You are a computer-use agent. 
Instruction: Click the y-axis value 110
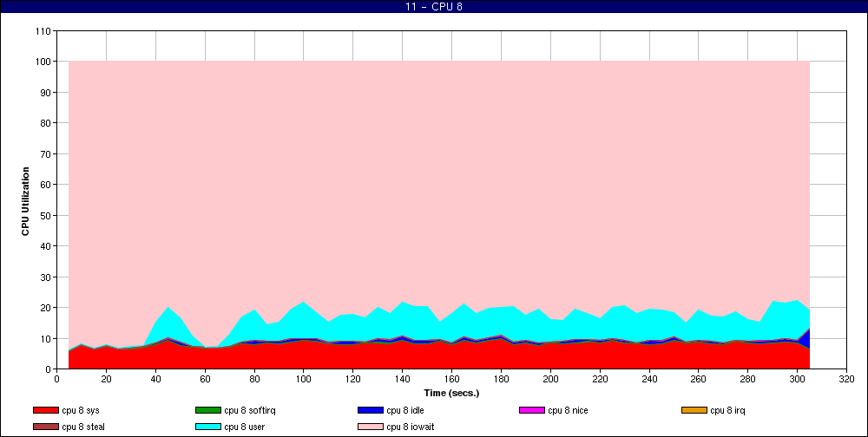pos(44,31)
